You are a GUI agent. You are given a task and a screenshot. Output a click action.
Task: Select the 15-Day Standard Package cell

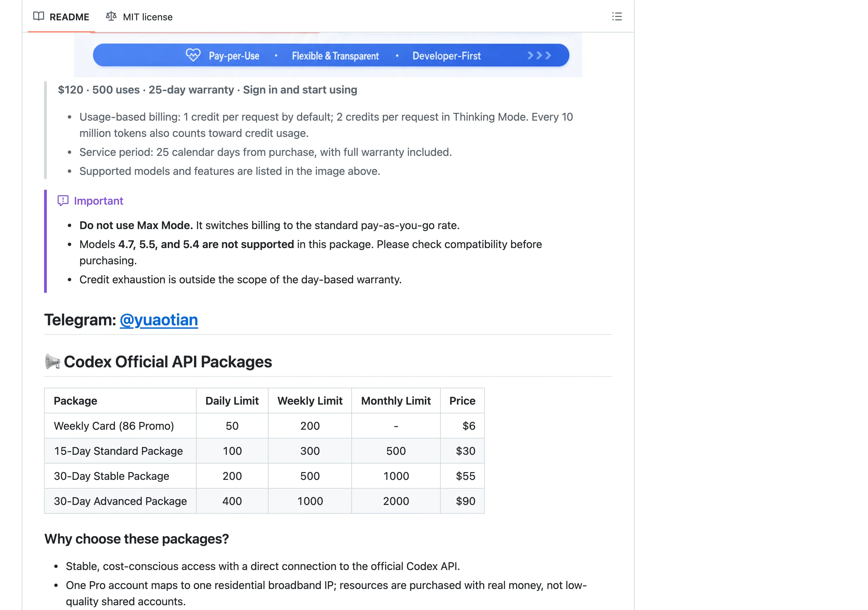pos(120,451)
